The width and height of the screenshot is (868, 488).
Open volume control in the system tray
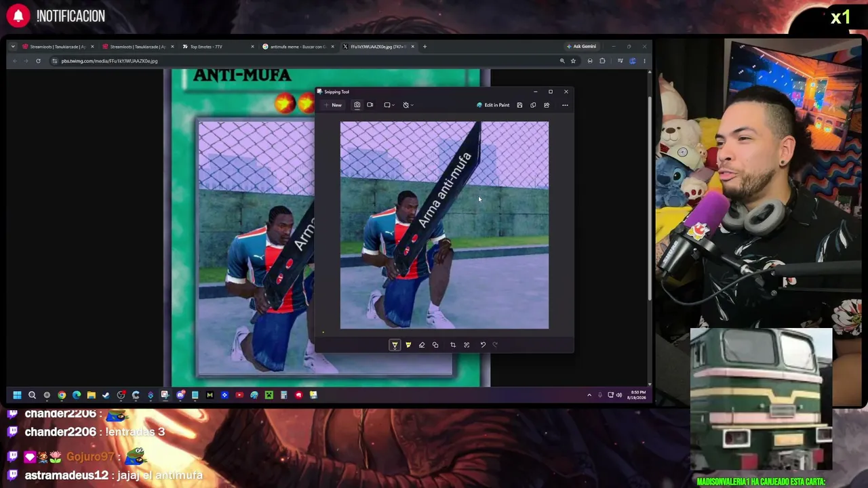coord(618,395)
